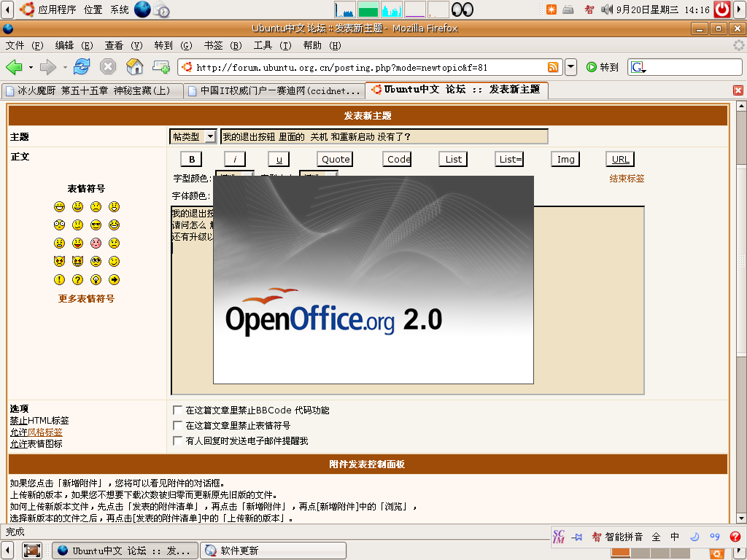Switch to the 中国IT权威门户 tab
The image size is (747, 560).
(274, 90)
